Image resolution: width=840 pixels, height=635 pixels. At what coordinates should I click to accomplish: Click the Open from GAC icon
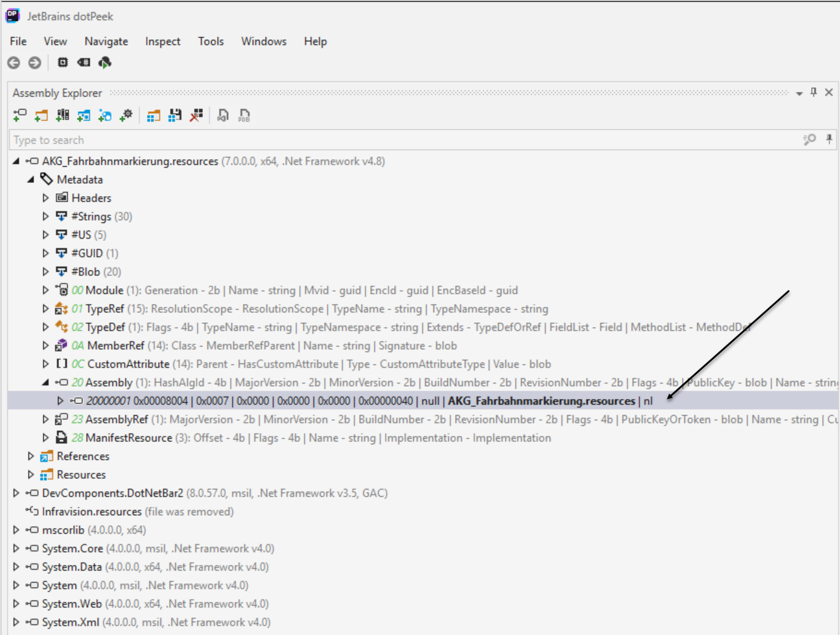coord(63,115)
